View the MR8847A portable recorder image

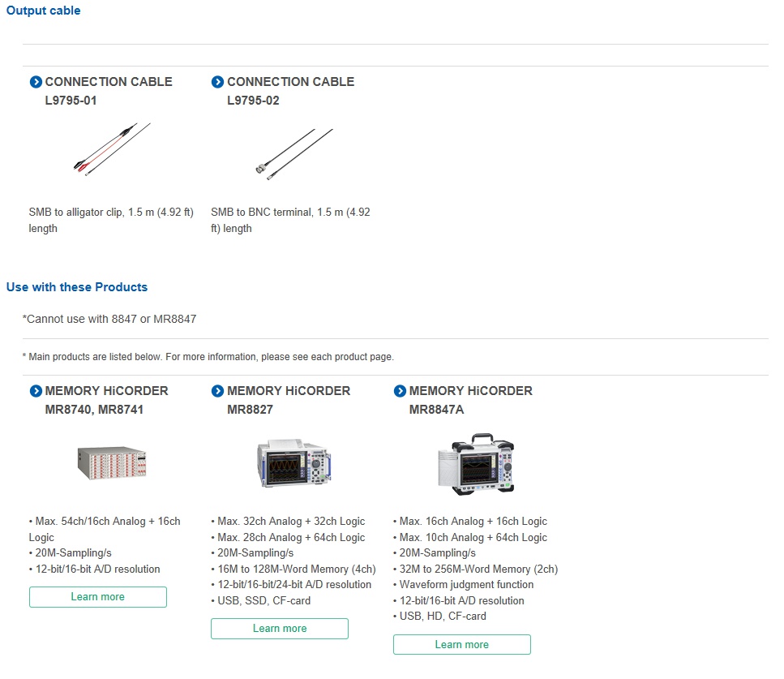click(x=476, y=464)
